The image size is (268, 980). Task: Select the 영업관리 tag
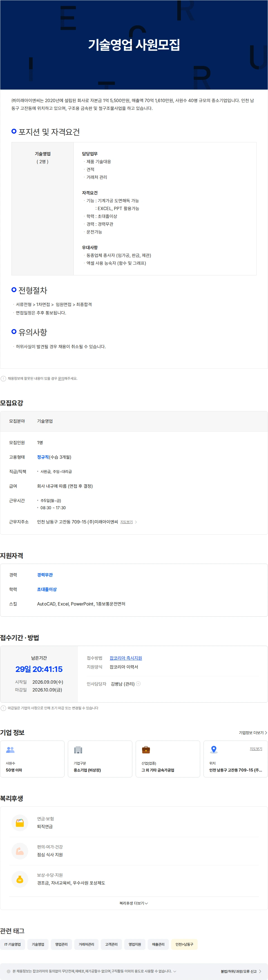coord(61,944)
